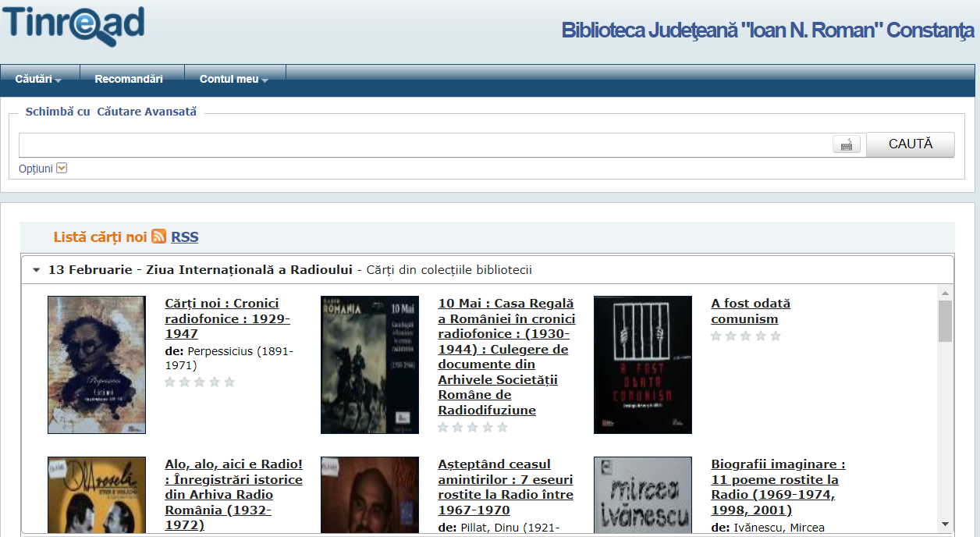Click the book list scrollbar up arrow

[945, 293]
